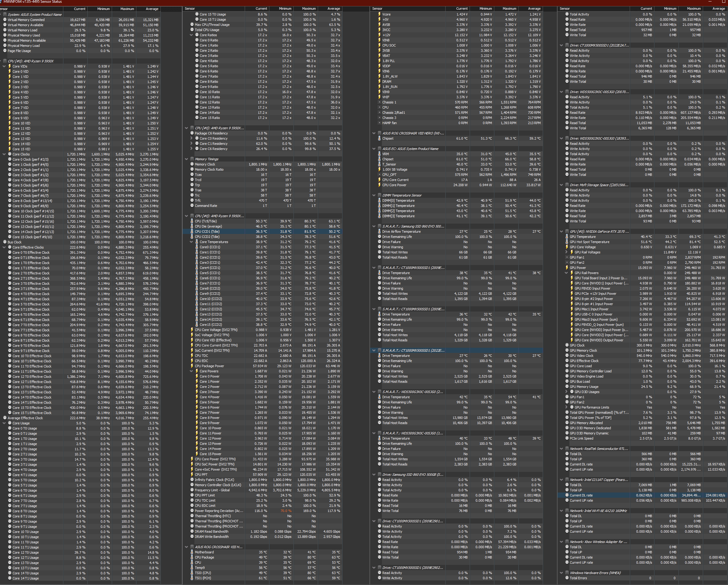
Task: Click the thermometer icon beside Motherboard
Action: (192, 552)
